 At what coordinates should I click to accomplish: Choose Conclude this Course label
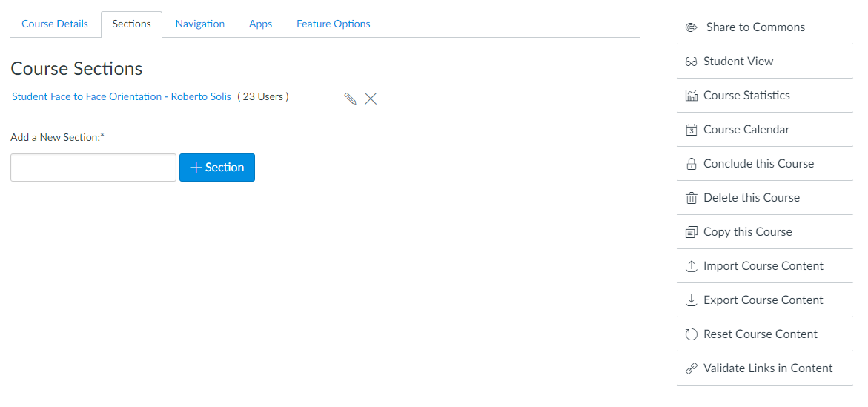click(x=758, y=164)
